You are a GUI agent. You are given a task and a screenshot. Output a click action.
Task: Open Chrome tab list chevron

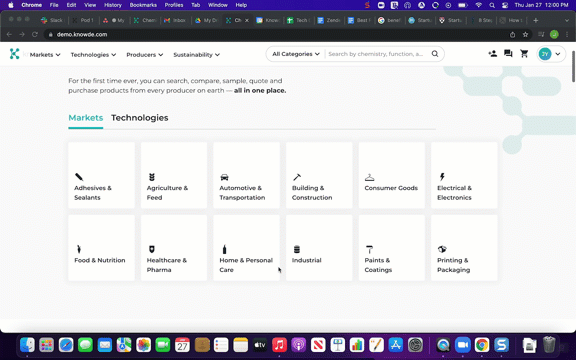[567, 20]
